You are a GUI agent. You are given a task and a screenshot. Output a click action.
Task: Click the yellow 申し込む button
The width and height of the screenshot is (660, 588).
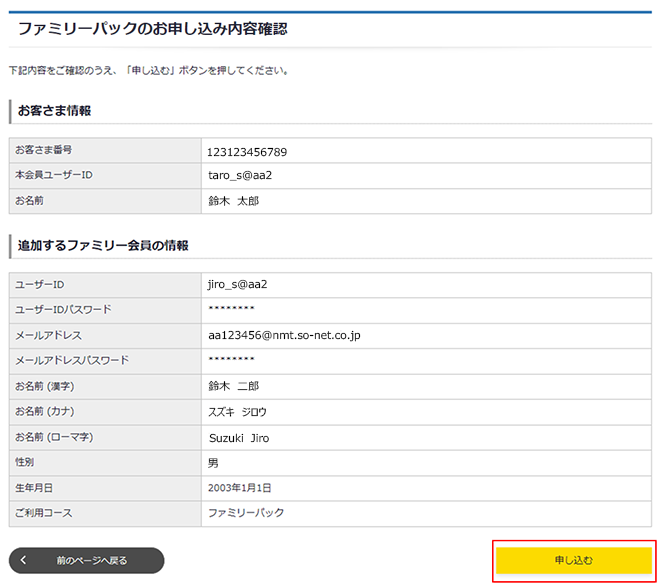click(573, 560)
